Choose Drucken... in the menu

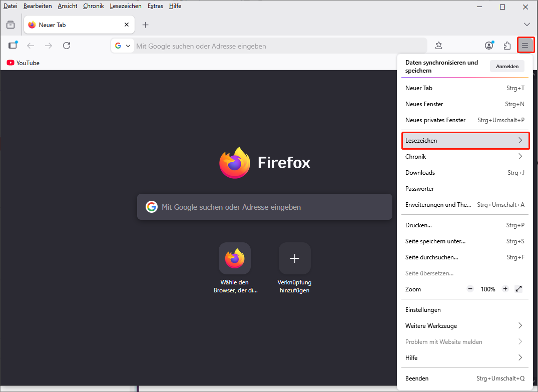(465, 225)
